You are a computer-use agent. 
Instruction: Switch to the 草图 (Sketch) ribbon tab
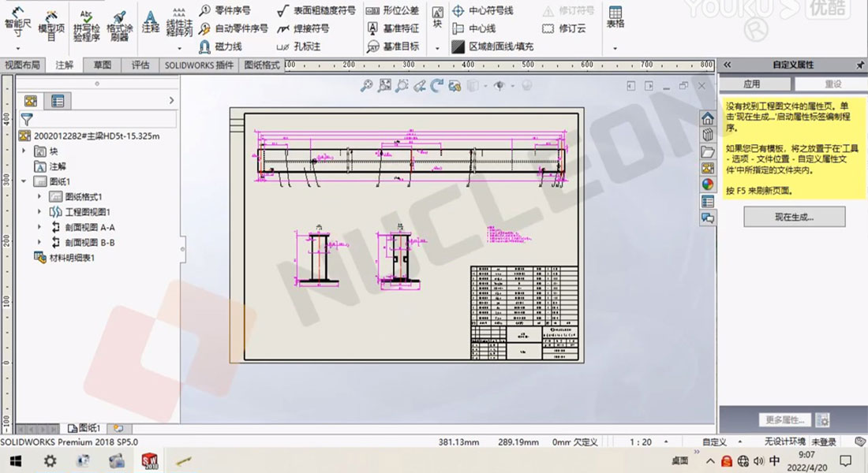pyautogui.click(x=102, y=65)
